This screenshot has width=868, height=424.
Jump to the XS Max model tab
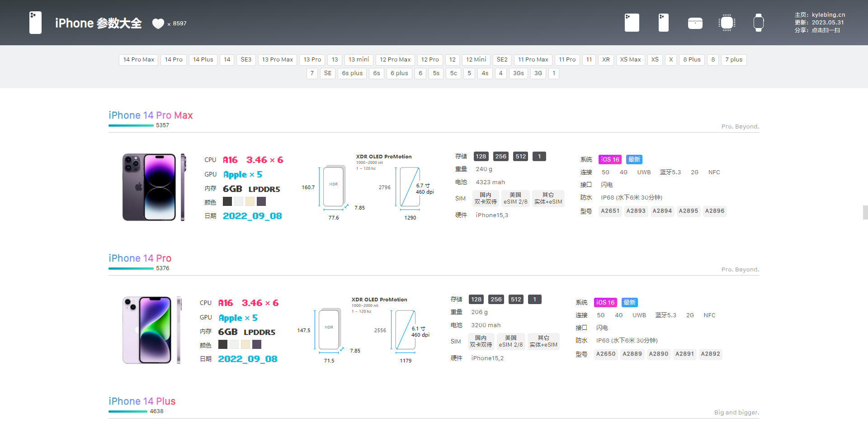tap(630, 60)
